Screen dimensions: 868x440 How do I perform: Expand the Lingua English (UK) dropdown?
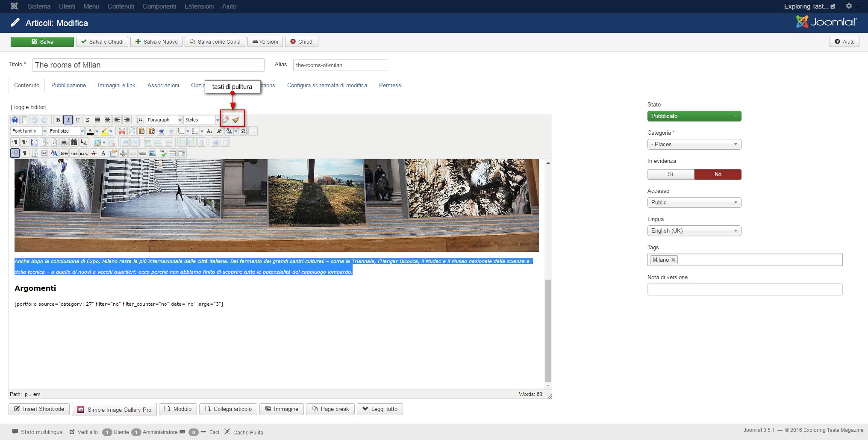point(694,230)
